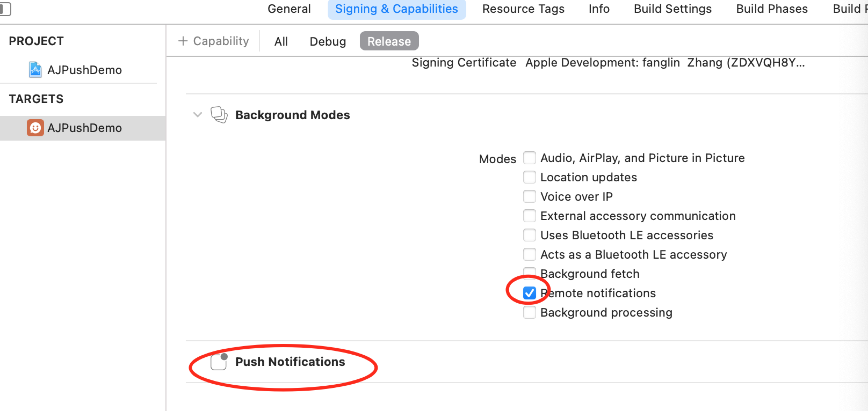Open the General tab

pyautogui.click(x=289, y=9)
